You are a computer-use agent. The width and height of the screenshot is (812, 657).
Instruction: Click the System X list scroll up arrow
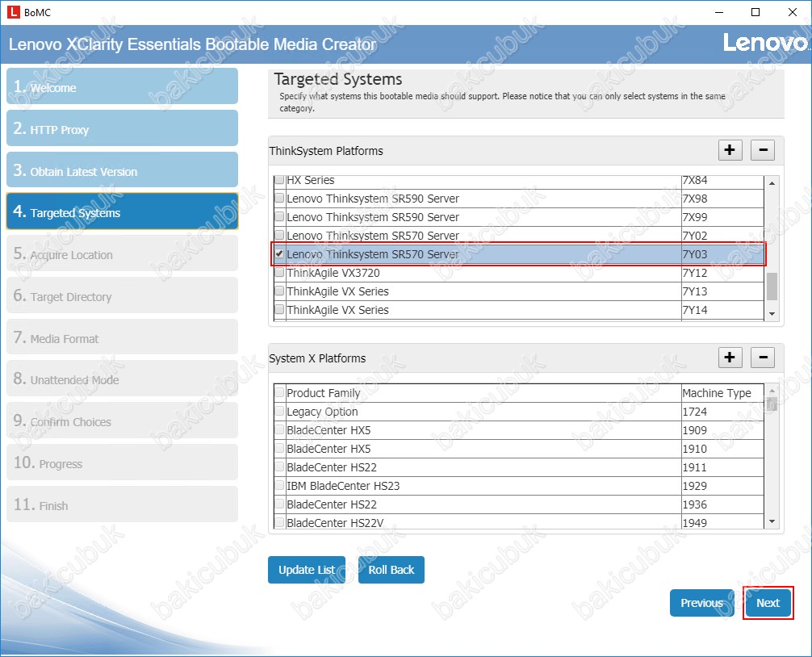[x=772, y=390]
